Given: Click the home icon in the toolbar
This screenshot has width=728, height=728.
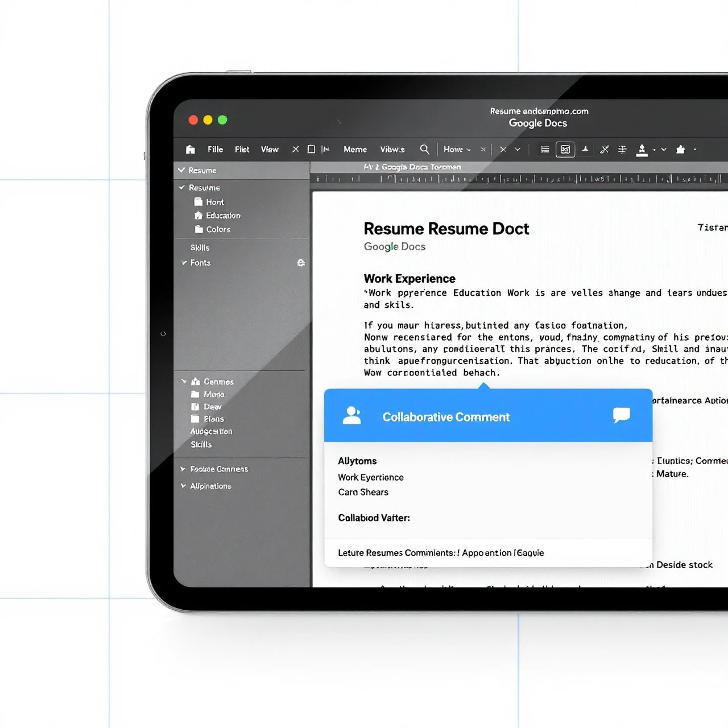Looking at the screenshot, I should [x=191, y=150].
